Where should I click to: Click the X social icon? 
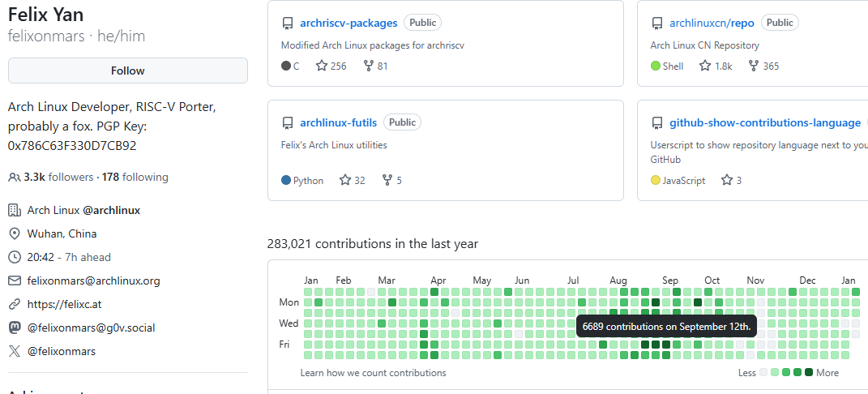pos(15,351)
